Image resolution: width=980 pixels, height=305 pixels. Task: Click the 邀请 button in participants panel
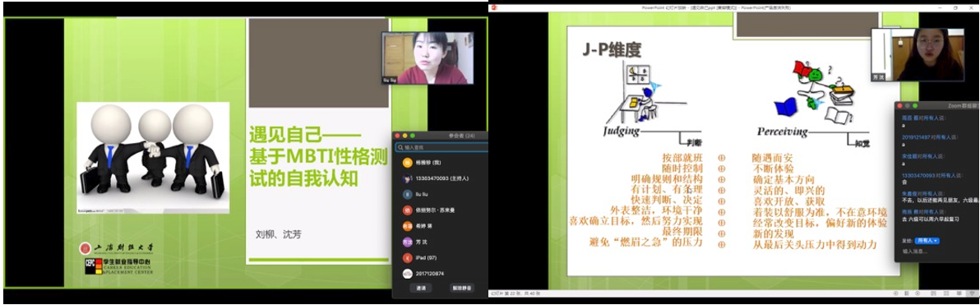point(420,288)
